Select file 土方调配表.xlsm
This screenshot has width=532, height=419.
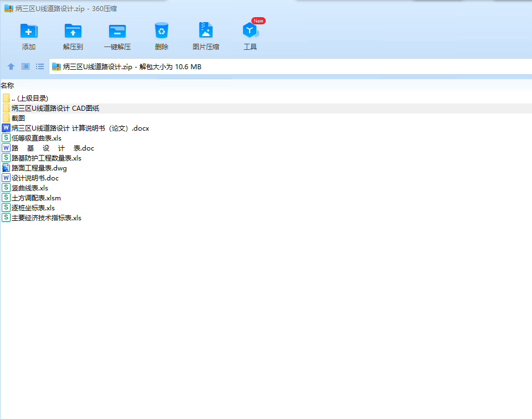37,198
